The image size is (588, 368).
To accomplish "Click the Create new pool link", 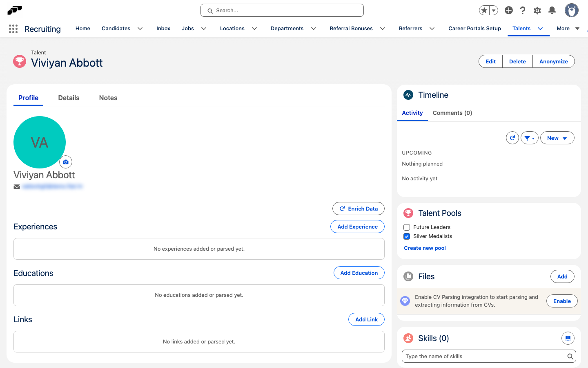I will tap(425, 248).
